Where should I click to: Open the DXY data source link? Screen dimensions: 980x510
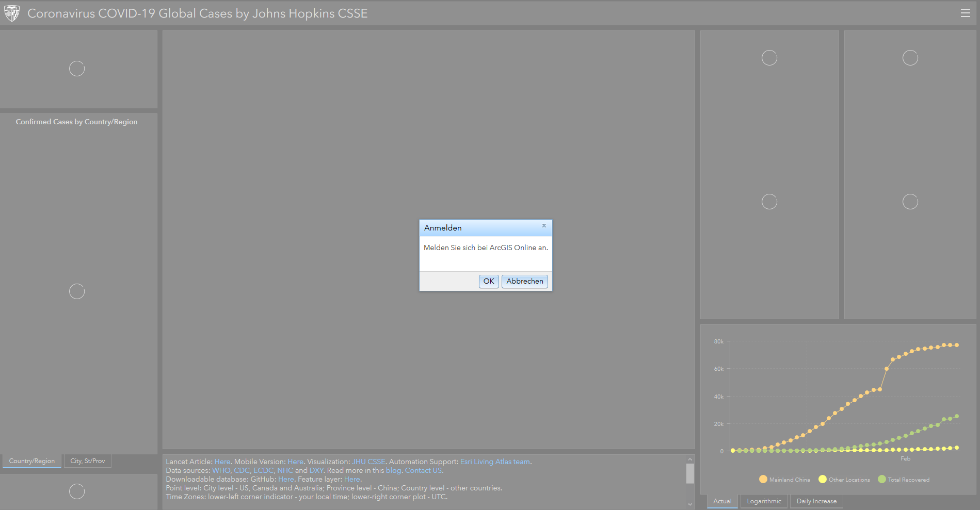coord(316,470)
